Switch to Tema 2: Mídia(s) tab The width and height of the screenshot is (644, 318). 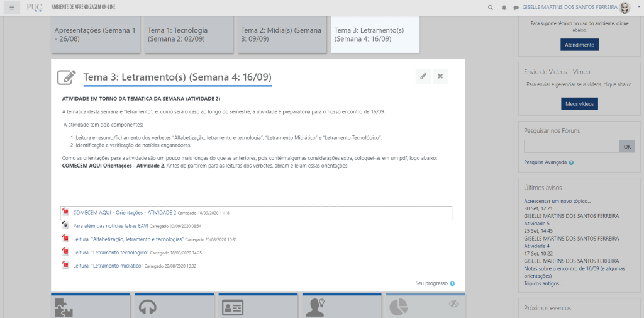tap(281, 34)
